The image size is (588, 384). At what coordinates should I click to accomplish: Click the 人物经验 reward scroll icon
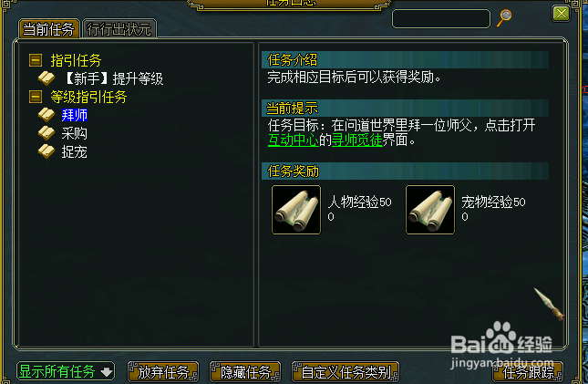[x=296, y=210]
